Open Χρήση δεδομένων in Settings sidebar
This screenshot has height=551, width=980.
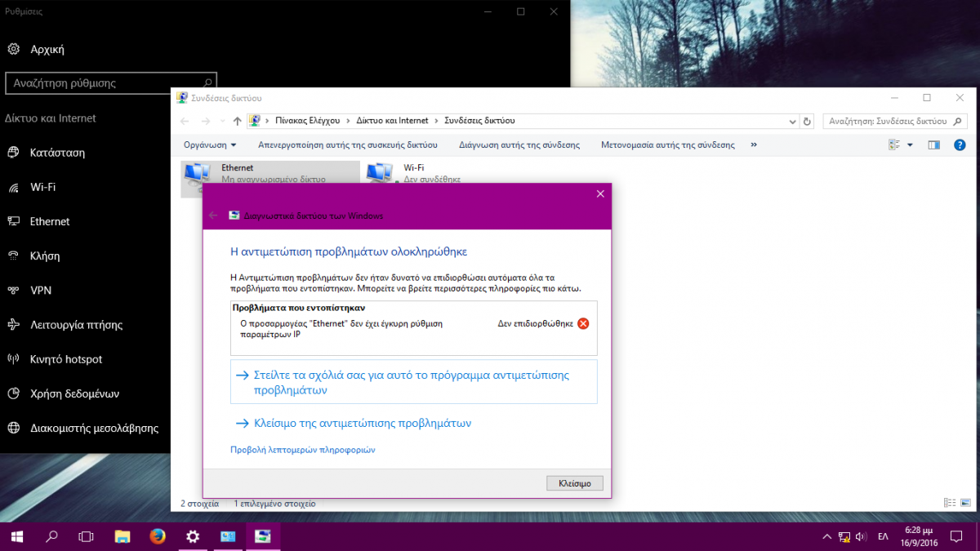[x=74, y=393]
